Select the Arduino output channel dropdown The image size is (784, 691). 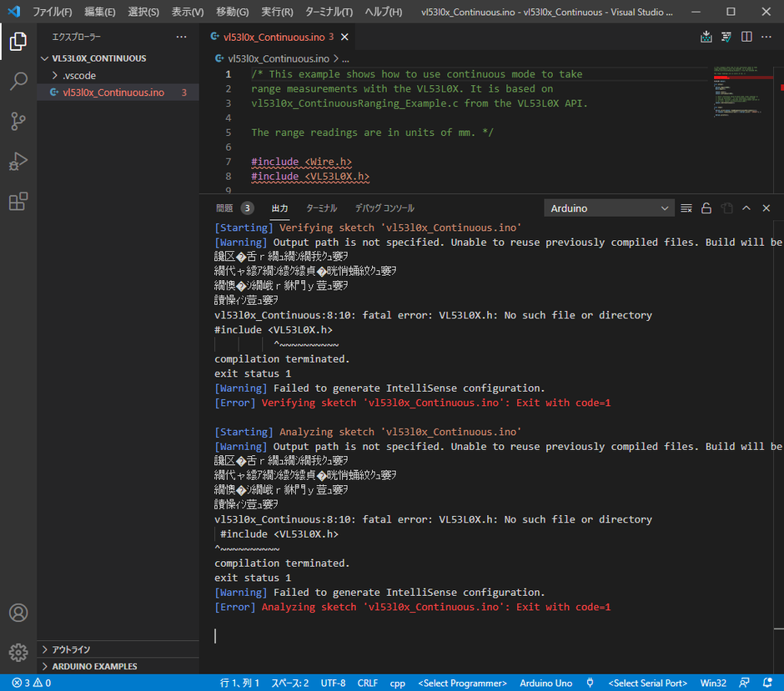click(x=609, y=208)
